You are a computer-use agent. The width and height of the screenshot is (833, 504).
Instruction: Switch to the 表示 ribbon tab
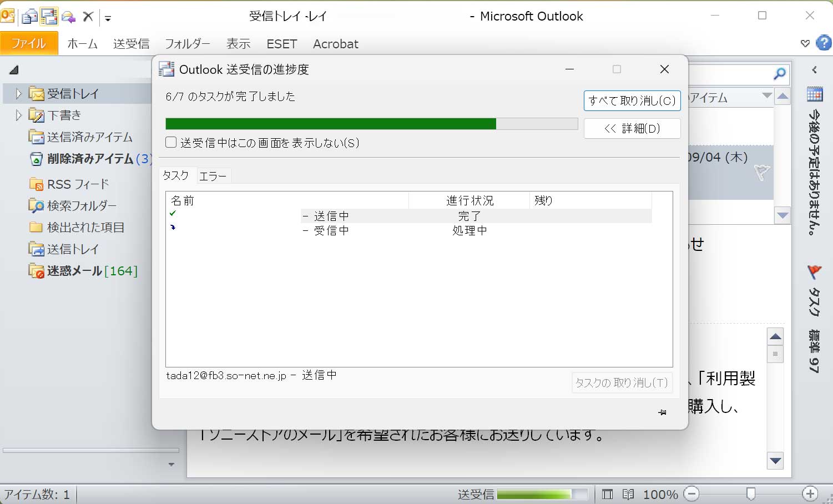(x=239, y=44)
